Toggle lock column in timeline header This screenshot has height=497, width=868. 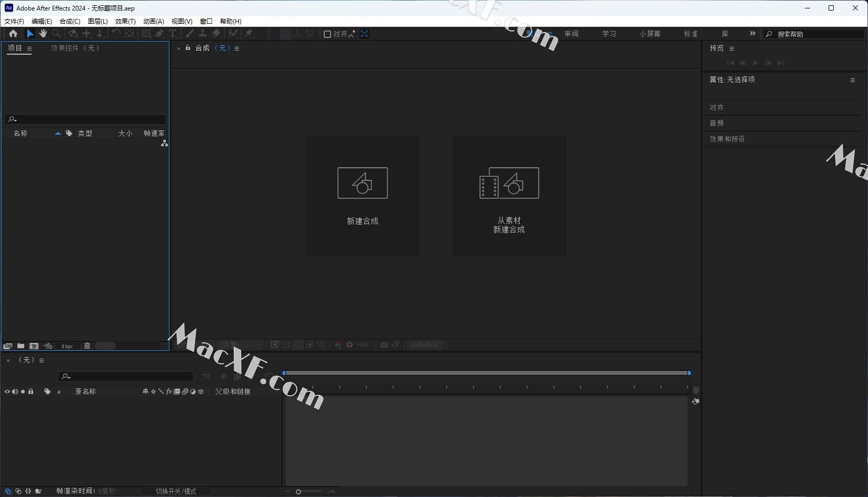(x=31, y=392)
